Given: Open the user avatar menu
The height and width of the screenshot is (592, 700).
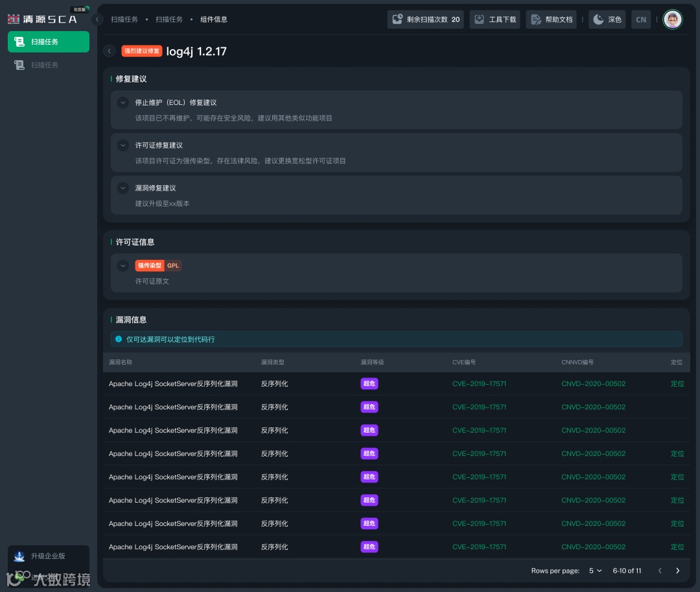Looking at the screenshot, I should coord(672,19).
